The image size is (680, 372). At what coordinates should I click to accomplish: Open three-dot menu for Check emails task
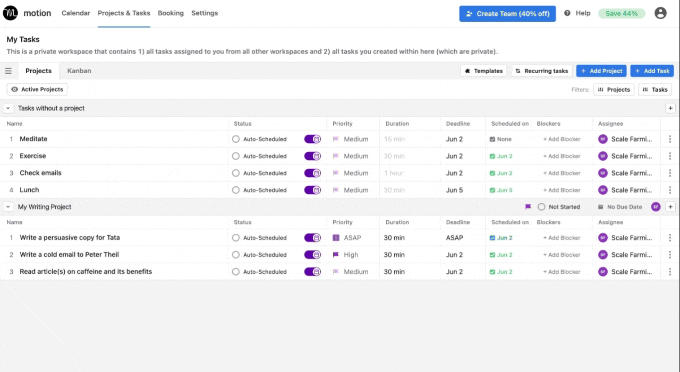point(670,173)
